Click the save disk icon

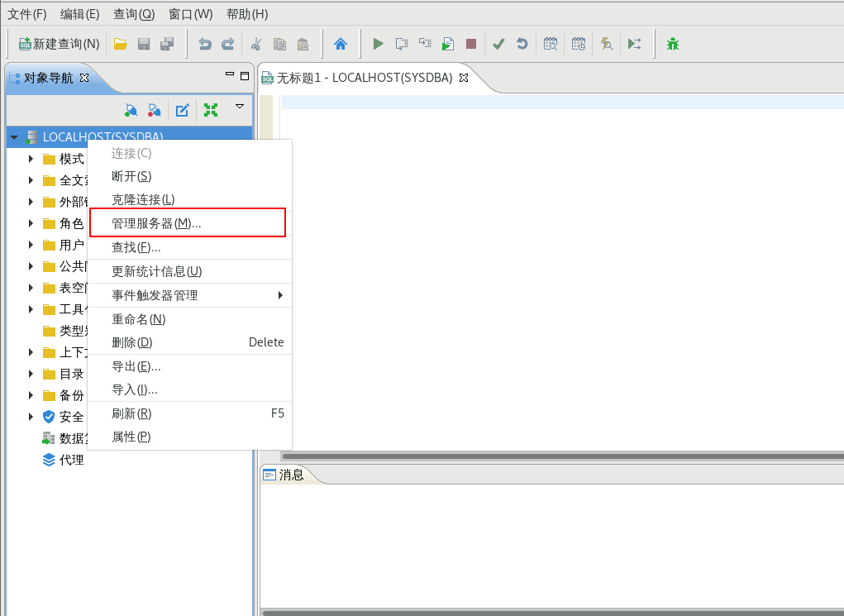pos(144,44)
